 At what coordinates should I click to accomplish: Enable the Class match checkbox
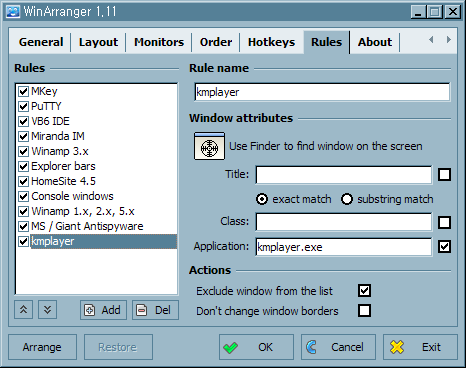tap(444, 222)
